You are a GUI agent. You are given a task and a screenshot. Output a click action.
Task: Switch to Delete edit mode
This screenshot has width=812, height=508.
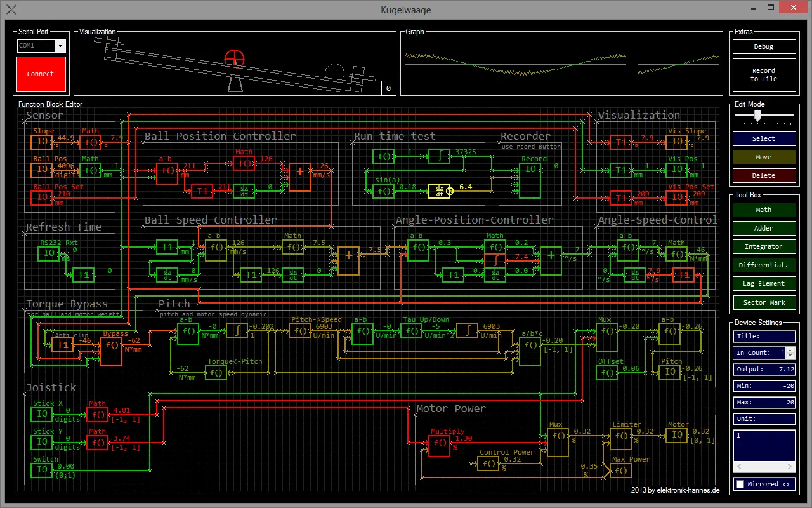click(x=763, y=175)
